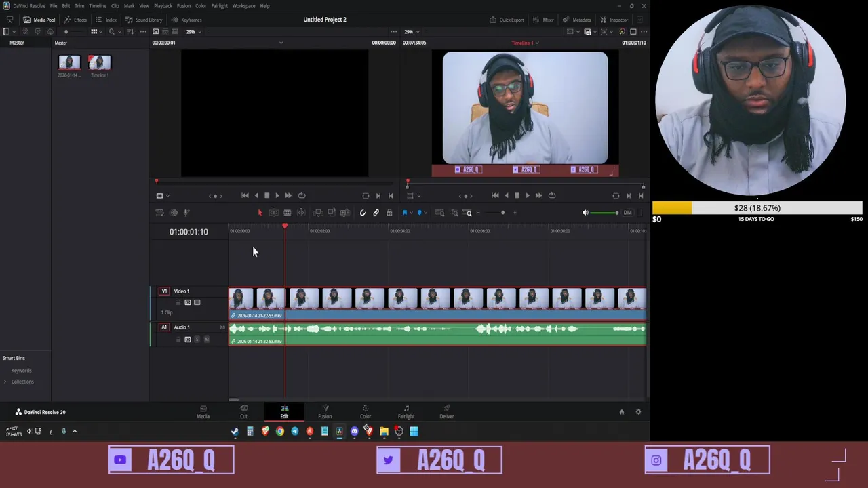
Task: Click the Windows Start taskbar icon
Action: click(414, 431)
